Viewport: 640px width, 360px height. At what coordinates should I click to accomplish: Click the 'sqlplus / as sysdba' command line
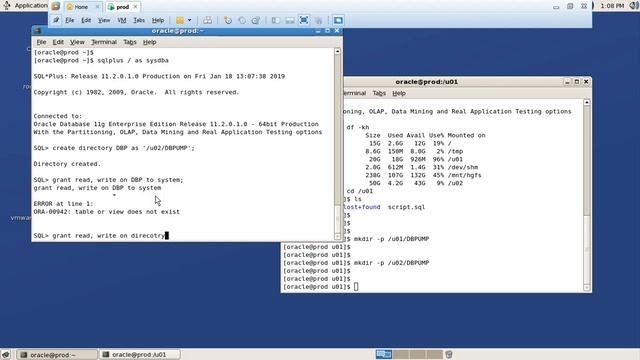click(x=133, y=60)
